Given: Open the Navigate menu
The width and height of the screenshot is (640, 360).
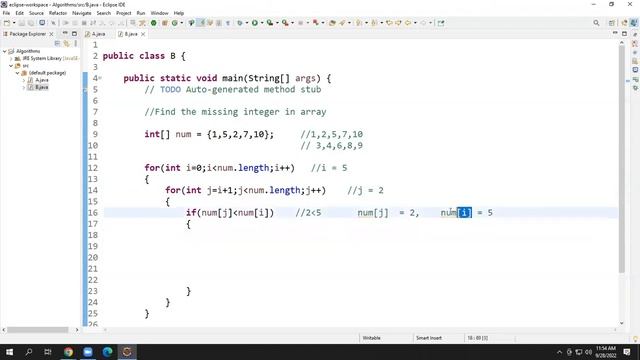Looking at the screenshot, I should [x=82, y=13].
